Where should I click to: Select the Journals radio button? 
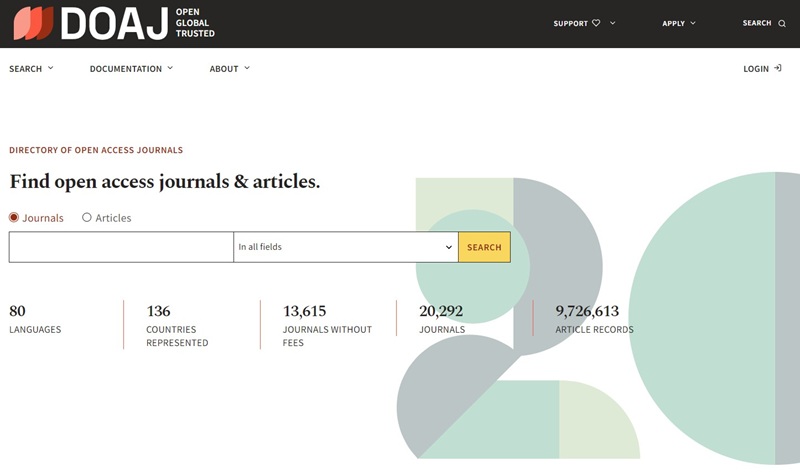tap(14, 217)
